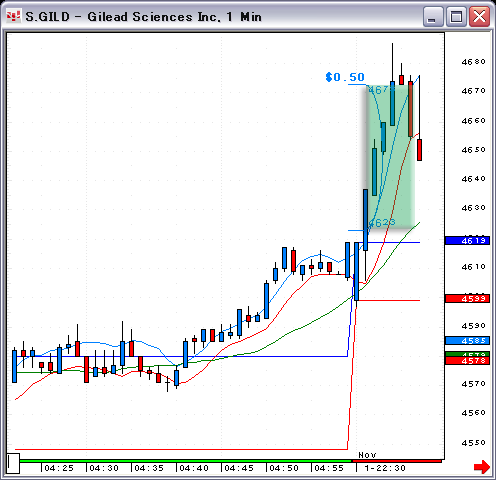Click the green shaded measurement box
496x480 pixels.
[x=391, y=157]
